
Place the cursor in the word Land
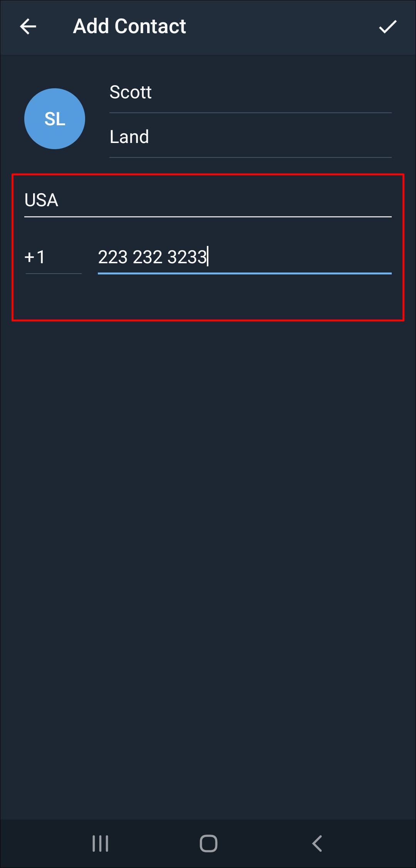[x=129, y=137]
